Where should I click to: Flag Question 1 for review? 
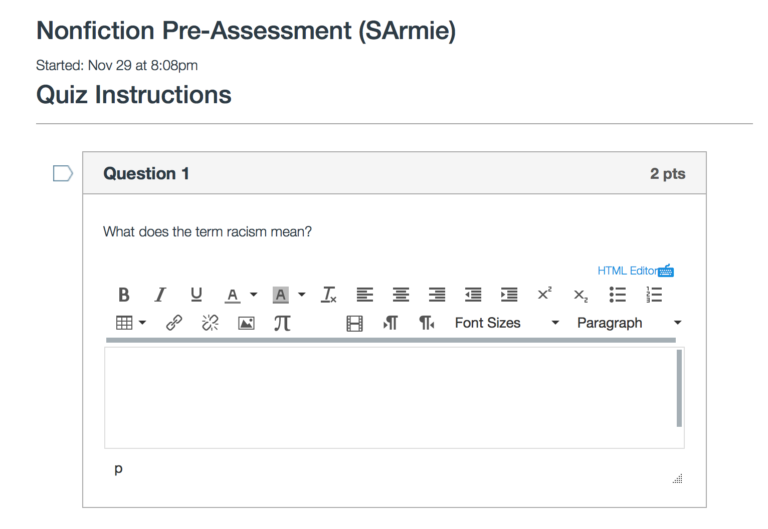tap(62, 174)
